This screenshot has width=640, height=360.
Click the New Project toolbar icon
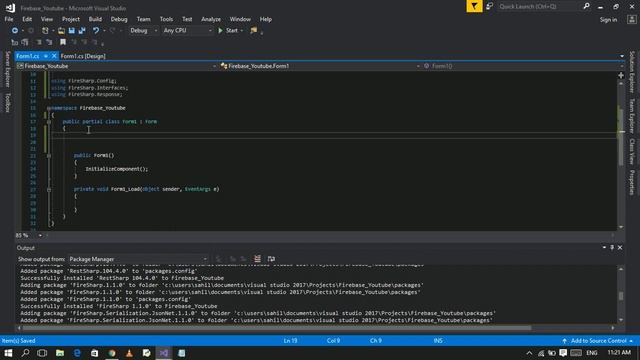click(x=45, y=31)
